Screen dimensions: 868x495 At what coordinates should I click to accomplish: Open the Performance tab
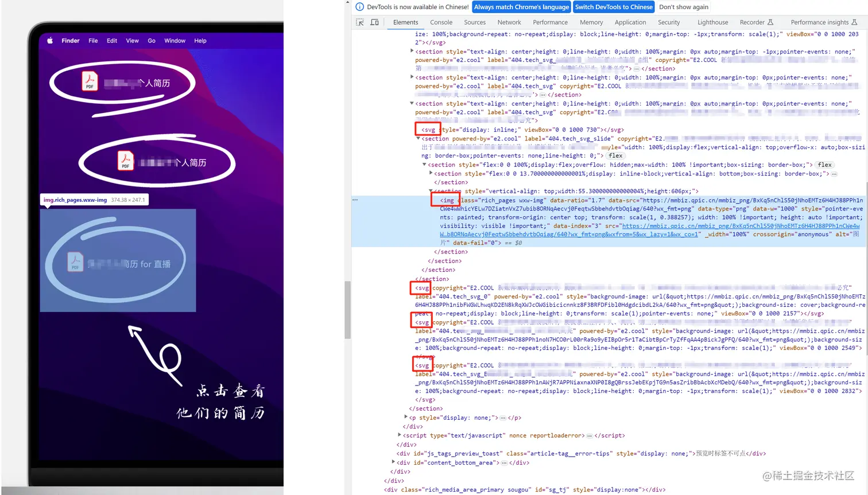[550, 22]
